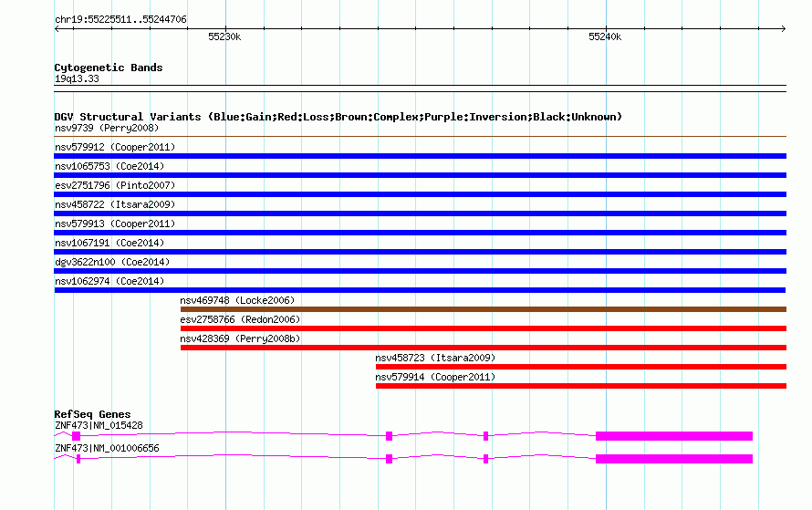Image resolution: width=812 pixels, height=510 pixels.
Task: Select the red nsv428369 (Perry2008b) loss bar
Action: click(x=484, y=348)
